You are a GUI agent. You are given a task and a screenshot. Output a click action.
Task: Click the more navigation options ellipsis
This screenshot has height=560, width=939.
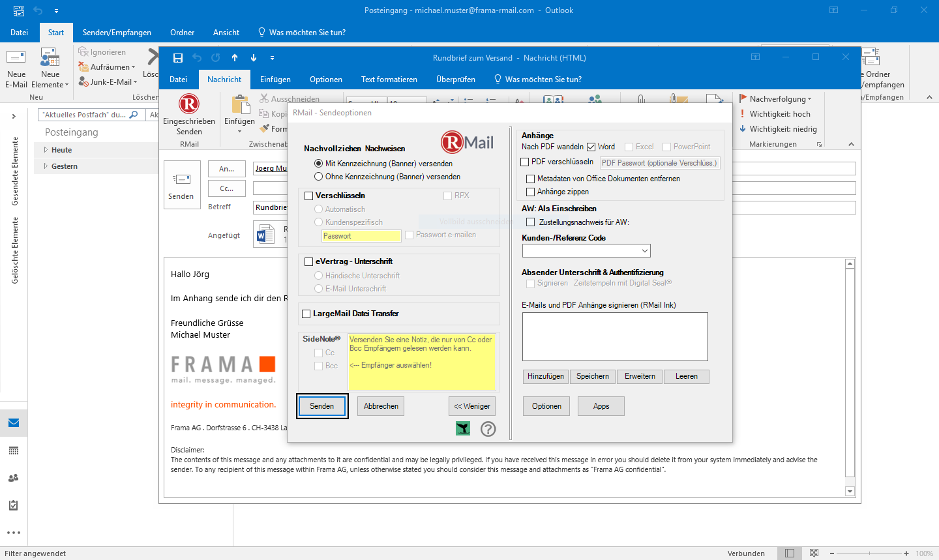(x=14, y=533)
